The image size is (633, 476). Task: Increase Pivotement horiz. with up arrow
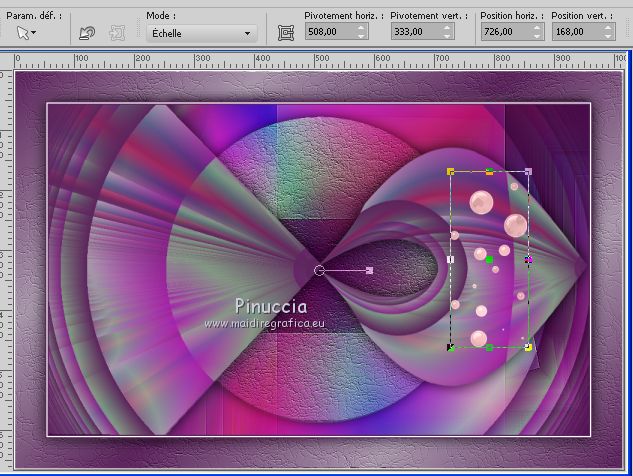coord(362,28)
